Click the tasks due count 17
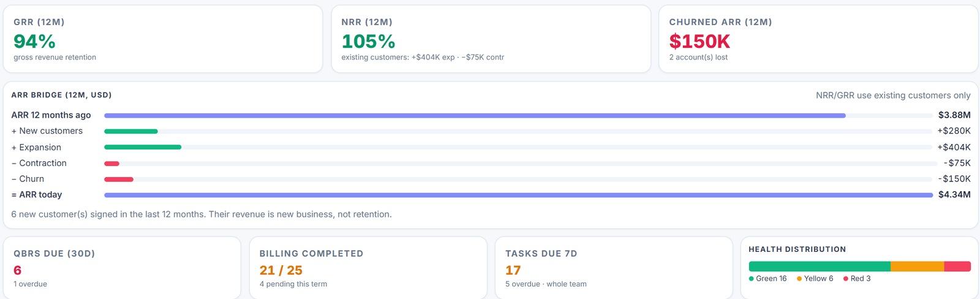 click(x=513, y=270)
